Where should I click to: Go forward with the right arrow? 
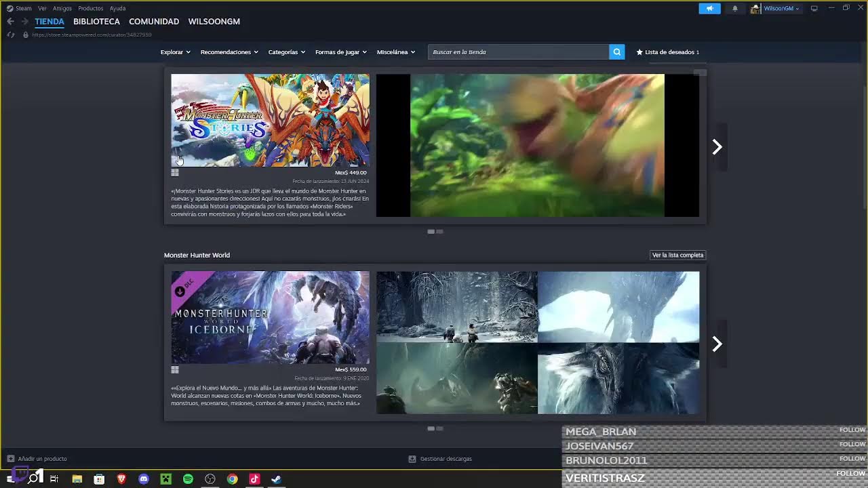pyautogui.click(x=25, y=22)
